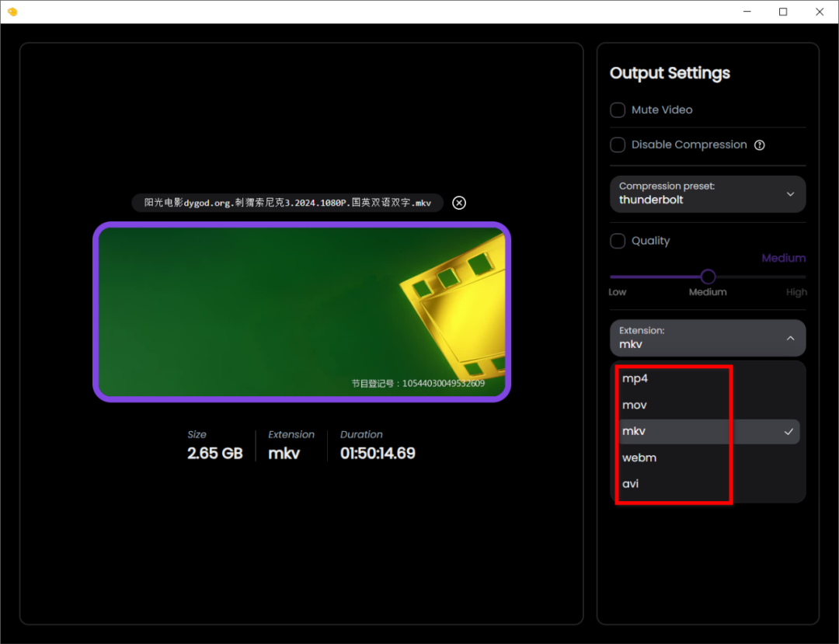Click the remove file X icon
The width and height of the screenshot is (839, 644).
pos(459,203)
